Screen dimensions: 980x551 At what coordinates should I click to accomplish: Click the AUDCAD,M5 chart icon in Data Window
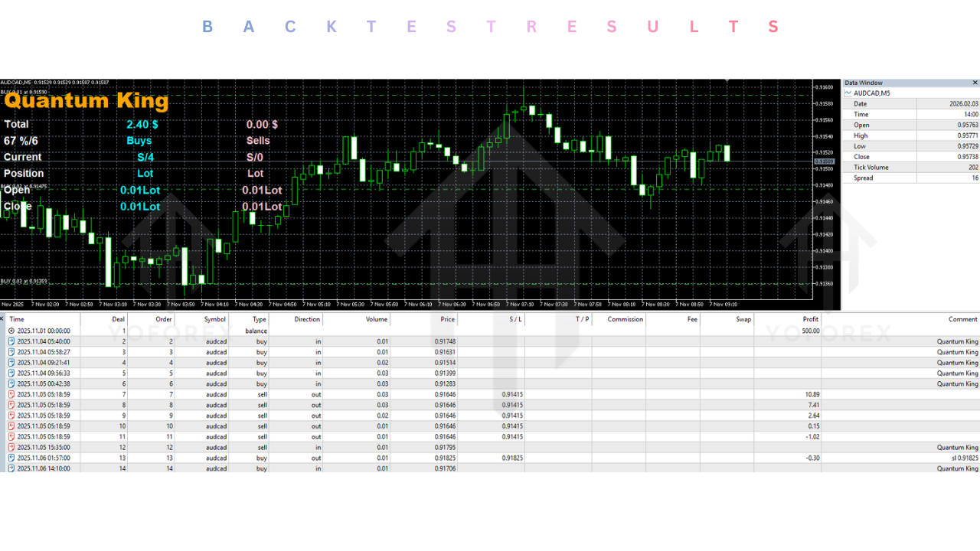pos(848,93)
